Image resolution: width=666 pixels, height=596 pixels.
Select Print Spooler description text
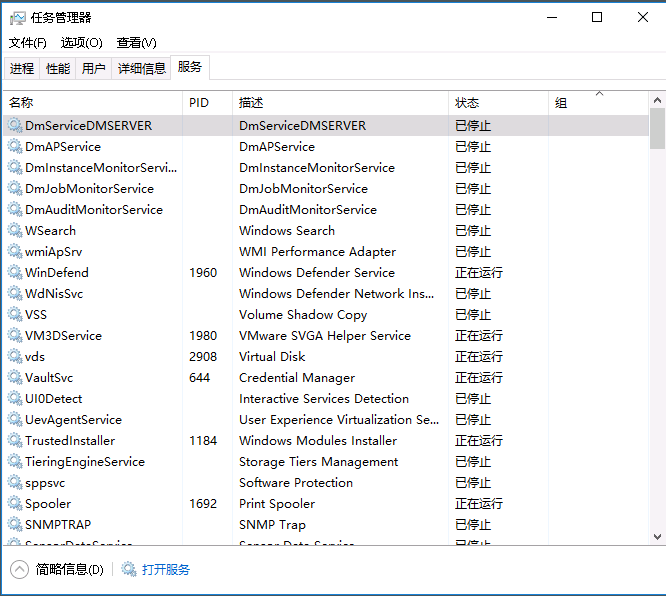[277, 503]
